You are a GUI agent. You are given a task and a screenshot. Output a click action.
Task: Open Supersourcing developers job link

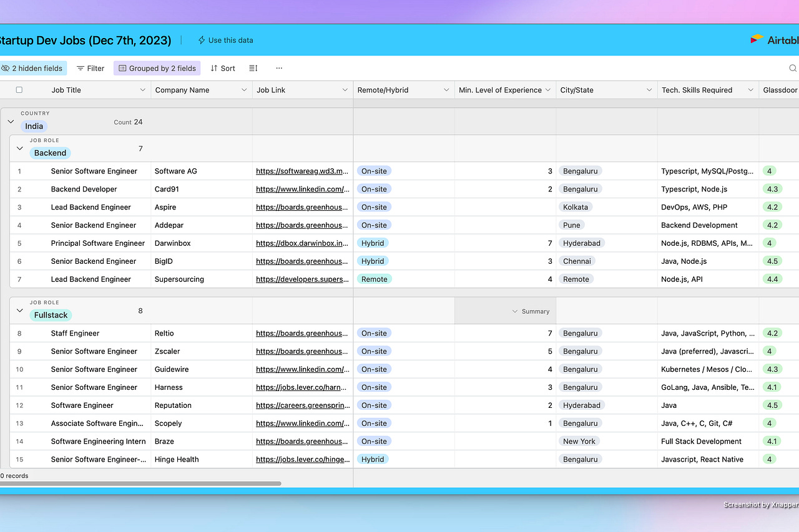click(x=302, y=279)
